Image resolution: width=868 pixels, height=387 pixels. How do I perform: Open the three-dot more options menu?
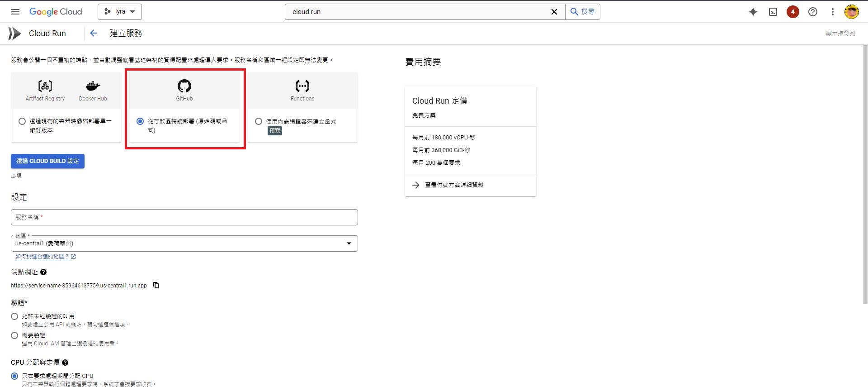tap(833, 12)
